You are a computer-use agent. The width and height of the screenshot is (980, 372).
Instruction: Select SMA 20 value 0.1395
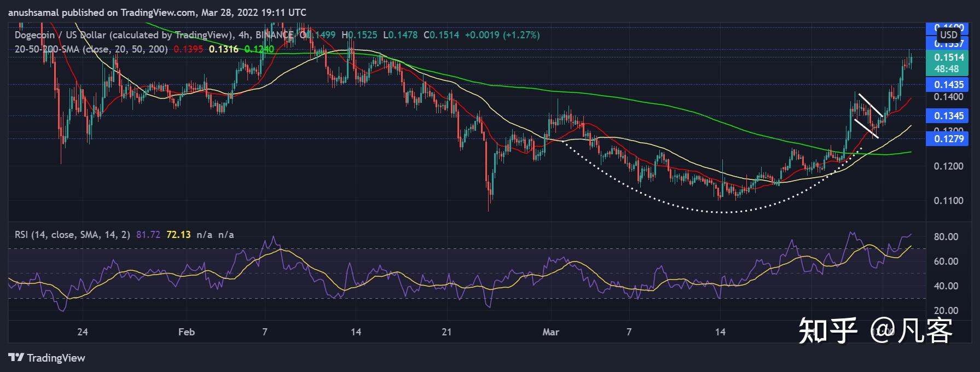pos(188,49)
